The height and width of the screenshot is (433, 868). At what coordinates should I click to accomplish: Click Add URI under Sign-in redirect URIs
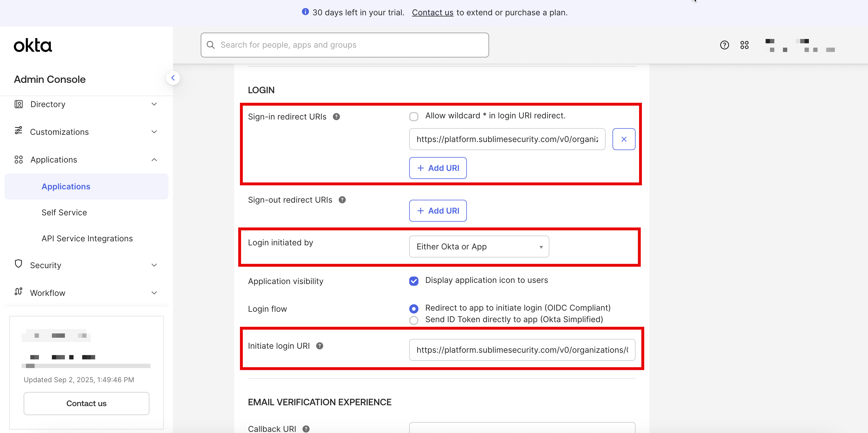438,168
